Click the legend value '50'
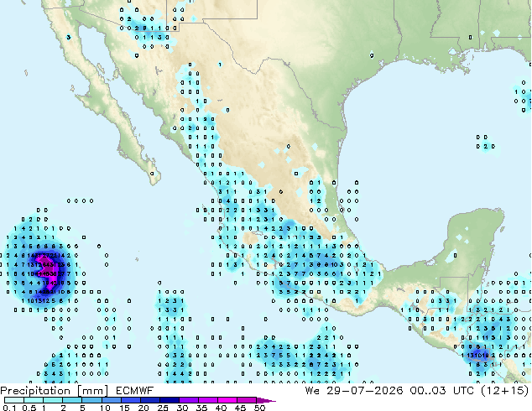This screenshot has height=411, width=532. 259,408
